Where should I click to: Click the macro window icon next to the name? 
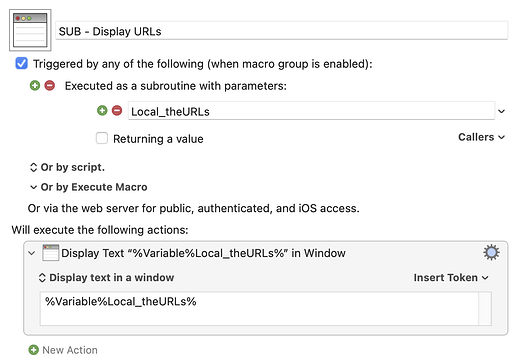(x=30, y=30)
